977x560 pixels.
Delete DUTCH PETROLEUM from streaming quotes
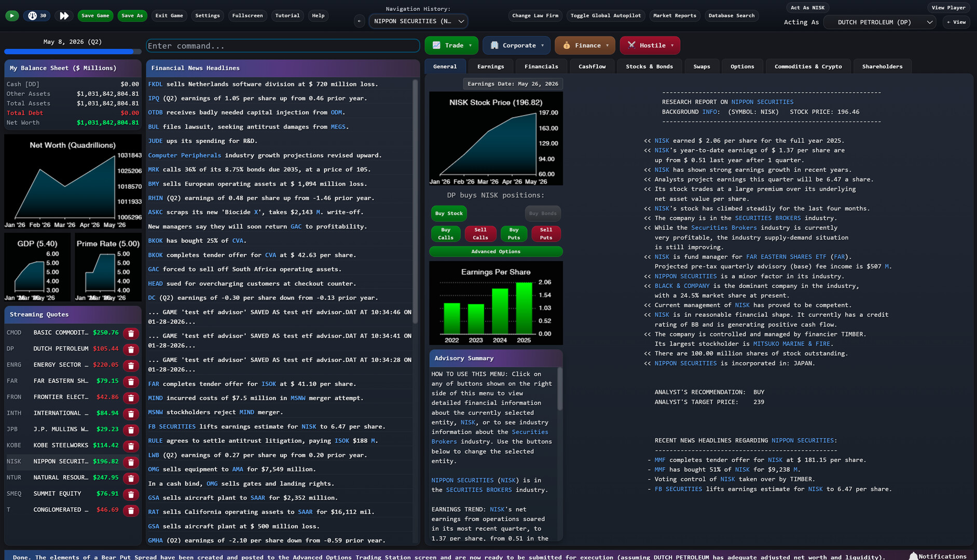coord(131,349)
